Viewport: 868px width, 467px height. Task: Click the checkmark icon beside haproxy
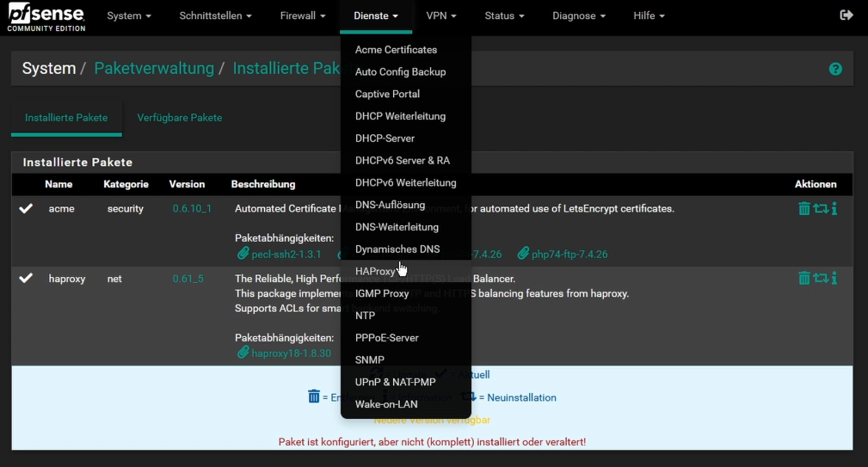click(x=26, y=279)
